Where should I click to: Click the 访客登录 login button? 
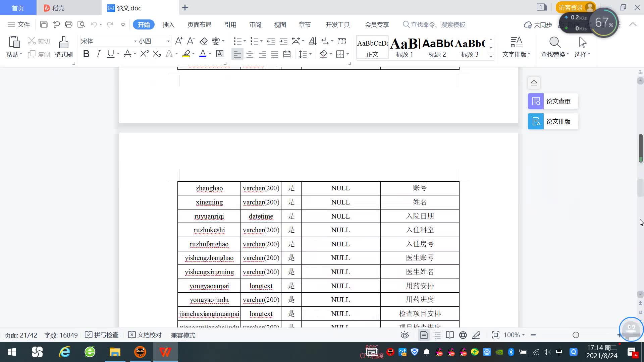[x=576, y=7]
